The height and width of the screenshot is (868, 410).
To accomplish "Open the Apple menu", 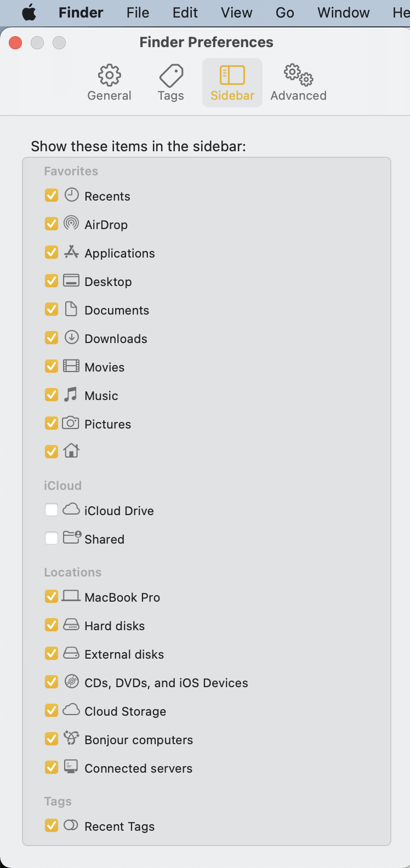I will click(x=29, y=13).
